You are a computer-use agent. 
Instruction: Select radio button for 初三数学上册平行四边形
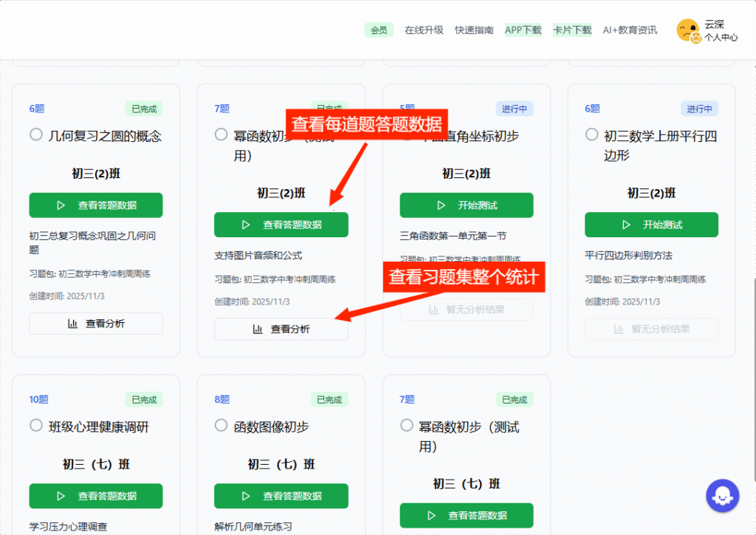point(591,134)
